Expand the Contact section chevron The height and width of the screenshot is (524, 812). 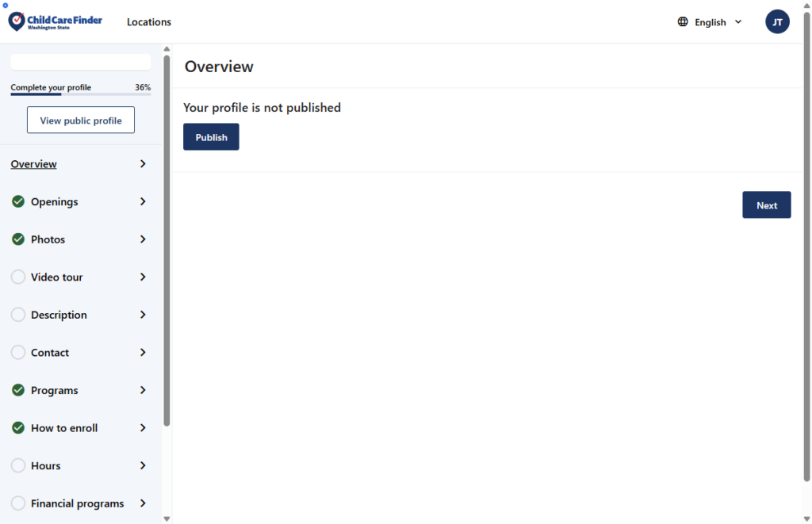click(x=143, y=353)
